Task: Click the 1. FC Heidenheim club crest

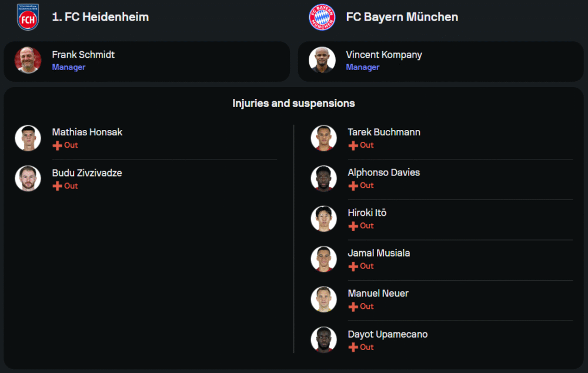Action: pos(28,17)
